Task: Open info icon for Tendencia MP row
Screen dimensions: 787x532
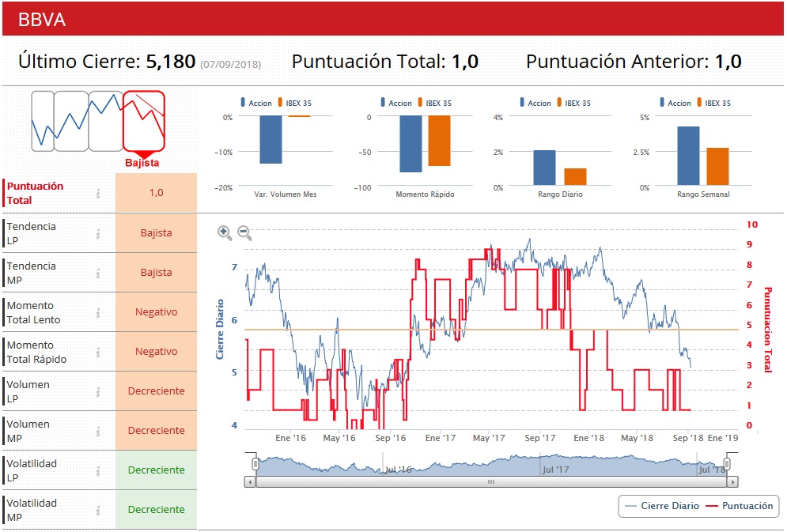Action: coord(98,274)
